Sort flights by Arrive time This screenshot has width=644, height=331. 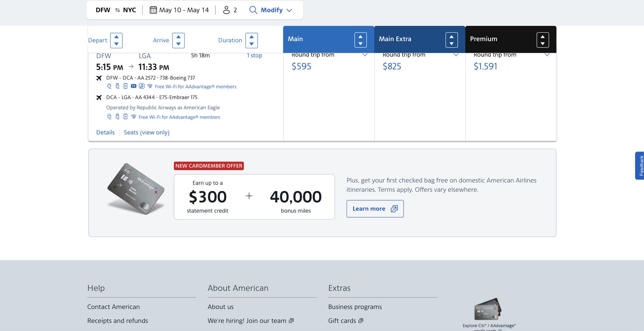[x=178, y=40]
